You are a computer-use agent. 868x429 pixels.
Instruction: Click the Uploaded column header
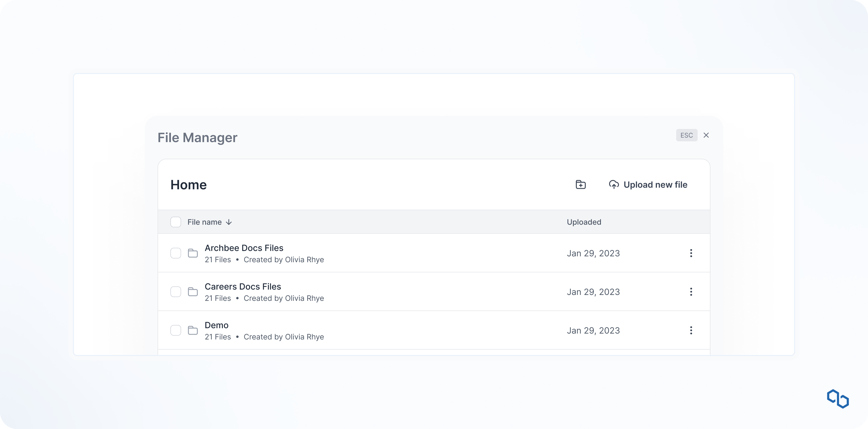(584, 222)
